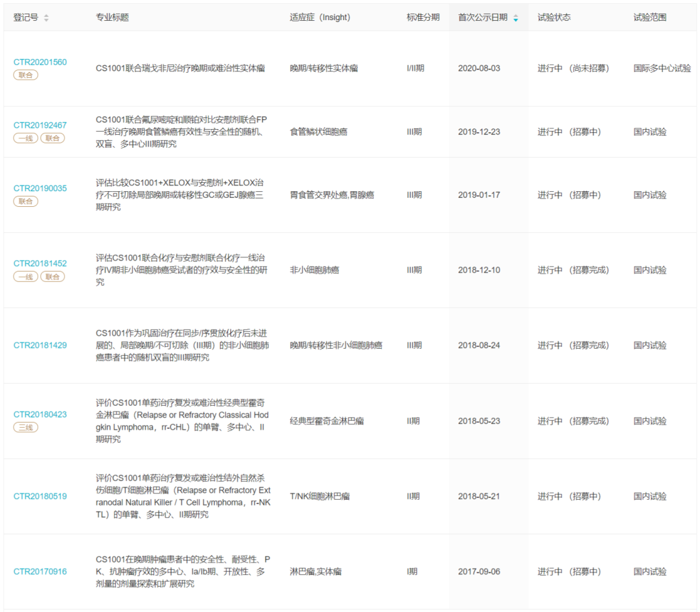Image resolution: width=700 pixels, height=612 pixels.
Task: Open trial CTR20170916 link
Action: pyautogui.click(x=40, y=572)
